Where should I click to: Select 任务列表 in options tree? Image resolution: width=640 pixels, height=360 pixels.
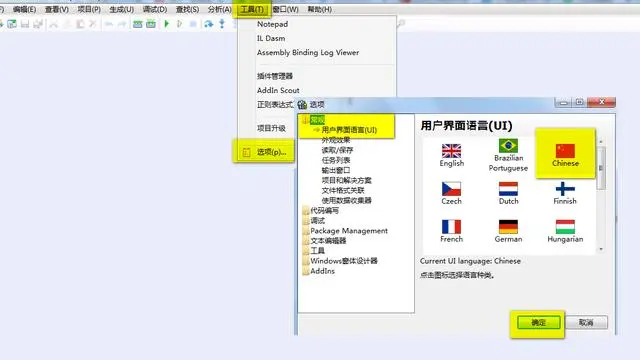coord(336,160)
